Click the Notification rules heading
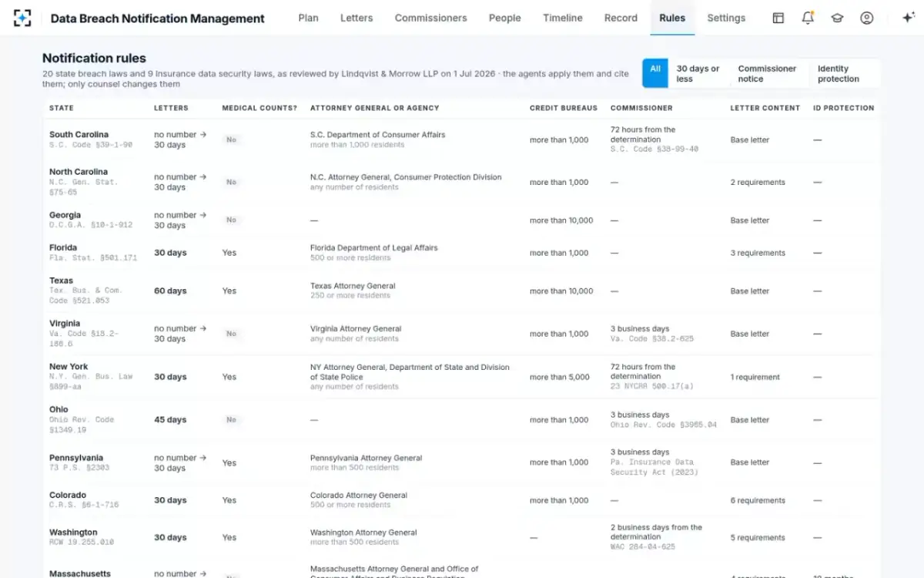 (94, 58)
